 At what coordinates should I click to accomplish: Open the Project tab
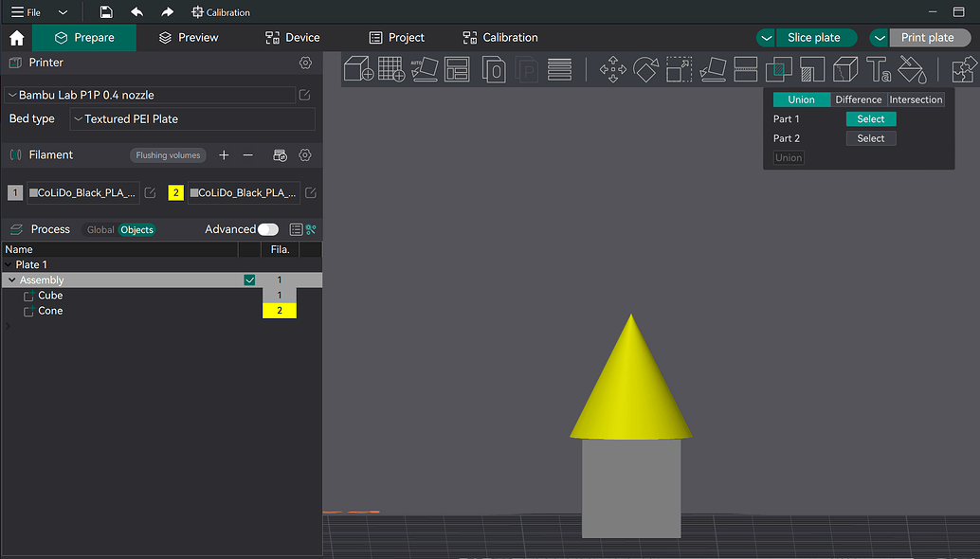click(397, 38)
